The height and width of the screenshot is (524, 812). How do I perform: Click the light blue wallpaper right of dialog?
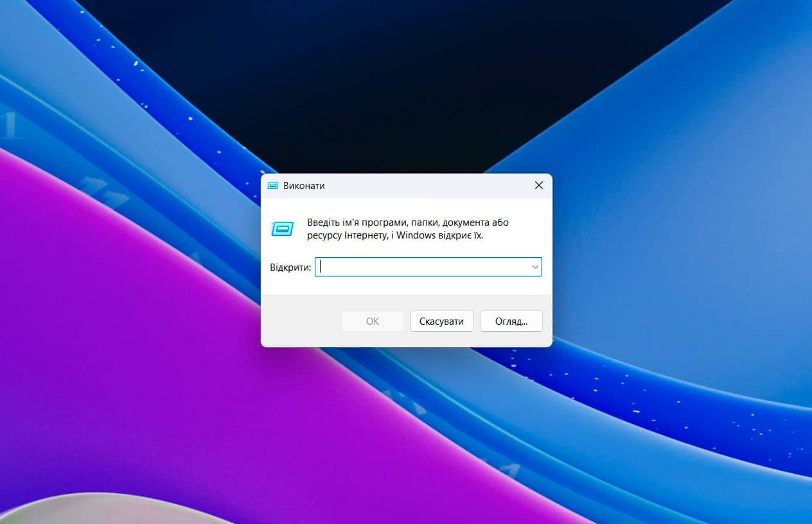[675, 225]
